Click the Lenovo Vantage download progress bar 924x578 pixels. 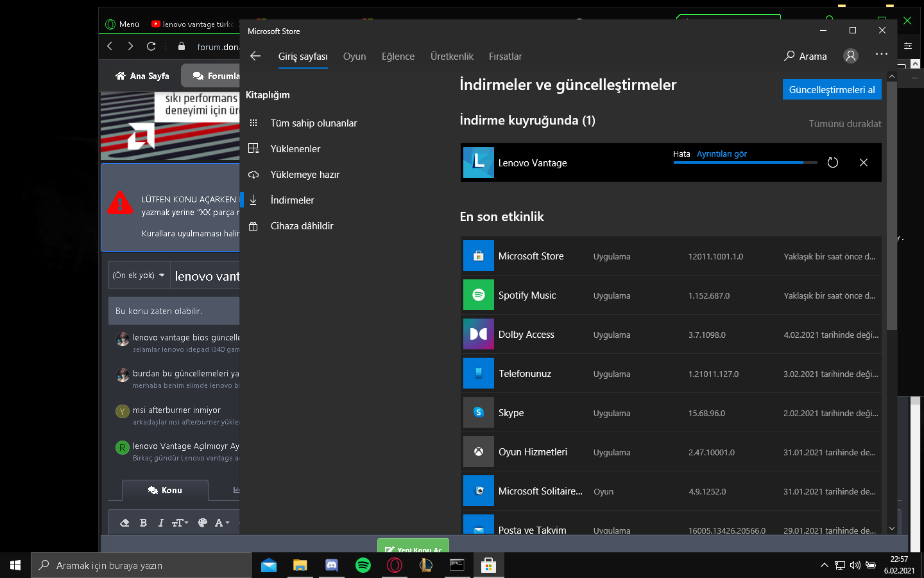[x=744, y=162]
